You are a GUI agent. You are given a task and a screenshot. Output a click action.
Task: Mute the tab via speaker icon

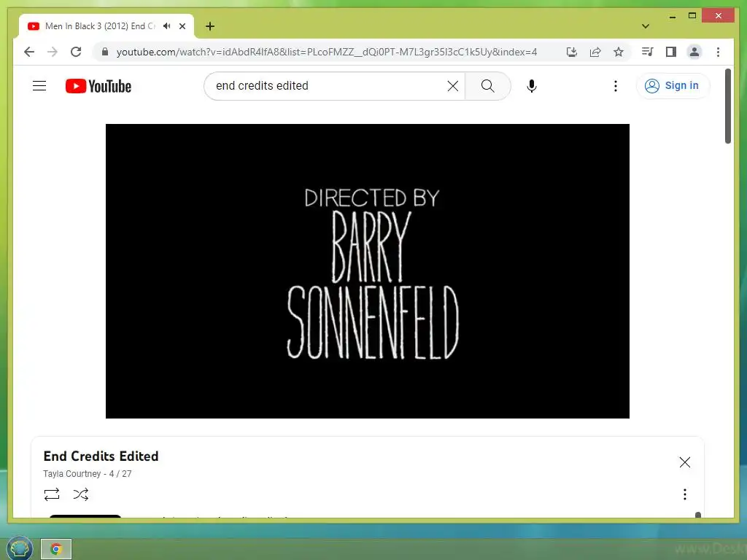tap(166, 26)
